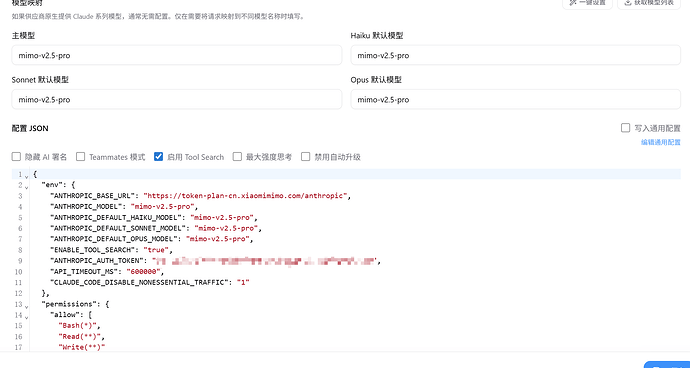
Task: Focus the Opus 默认模型 input field
Action: click(x=515, y=99)
